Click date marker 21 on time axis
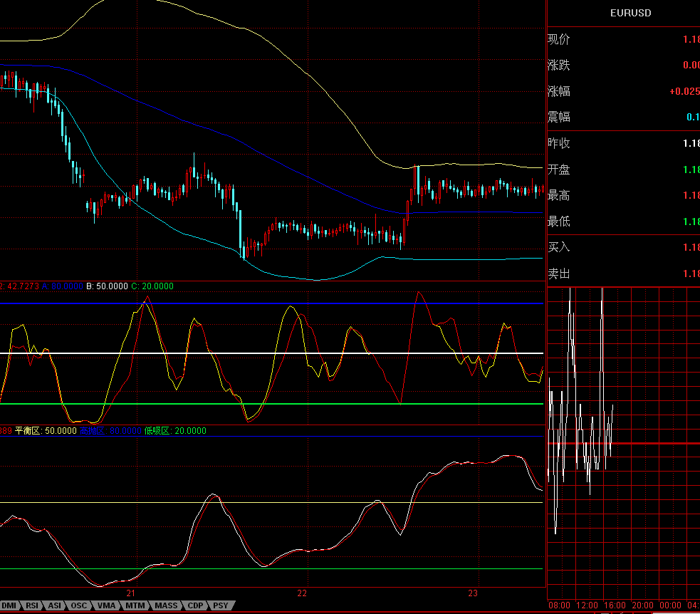Viewport: 700px width, 614px height. [130, 593]
